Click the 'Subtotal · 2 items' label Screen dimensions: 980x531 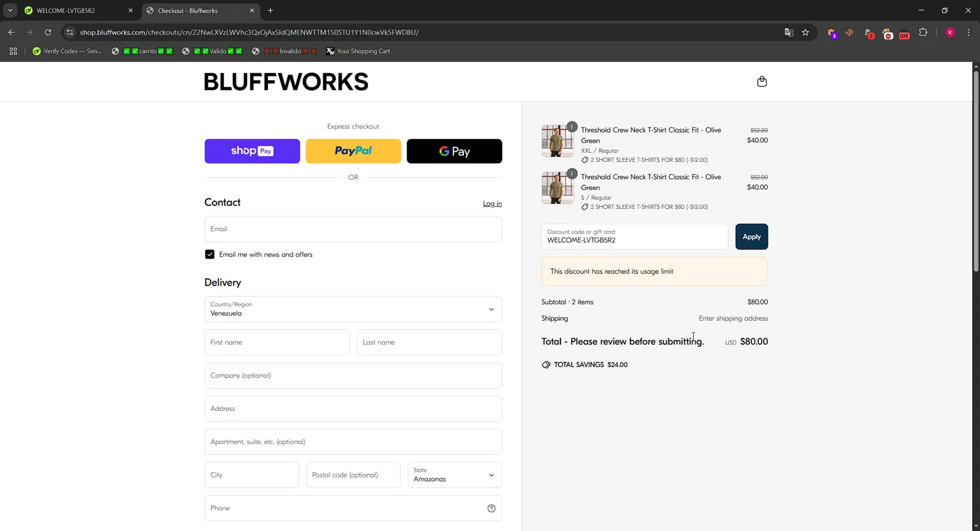tap(567, 302)
